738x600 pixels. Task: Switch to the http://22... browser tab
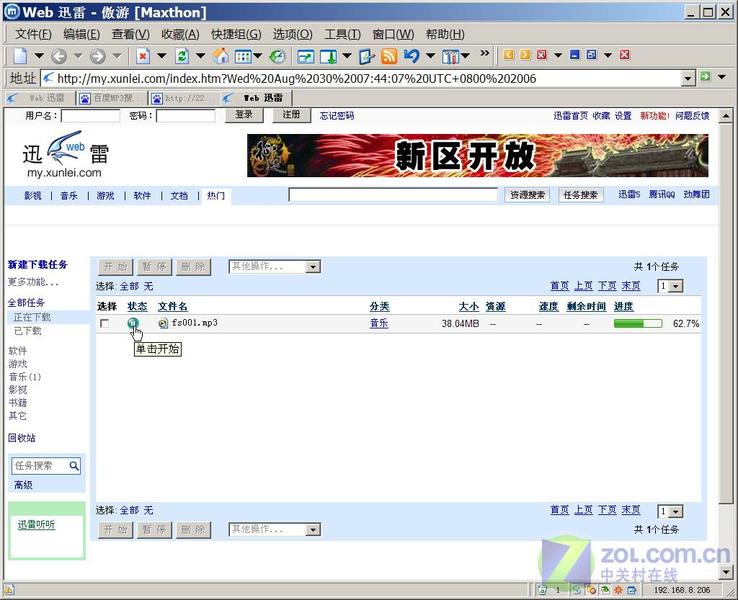[x=185, y=98]
